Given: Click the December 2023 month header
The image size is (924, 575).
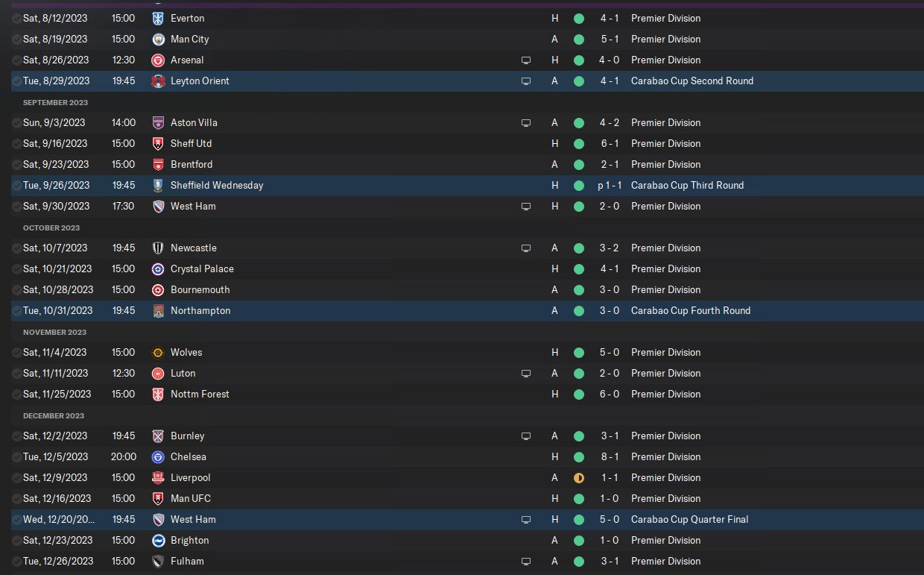Looking at the screenshot, I should (x=54, y=415).
